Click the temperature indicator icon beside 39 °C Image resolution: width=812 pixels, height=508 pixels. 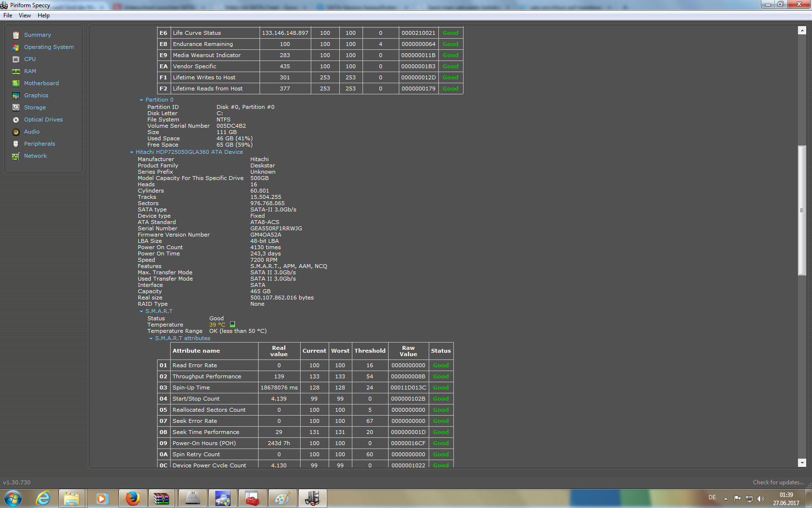232,325
